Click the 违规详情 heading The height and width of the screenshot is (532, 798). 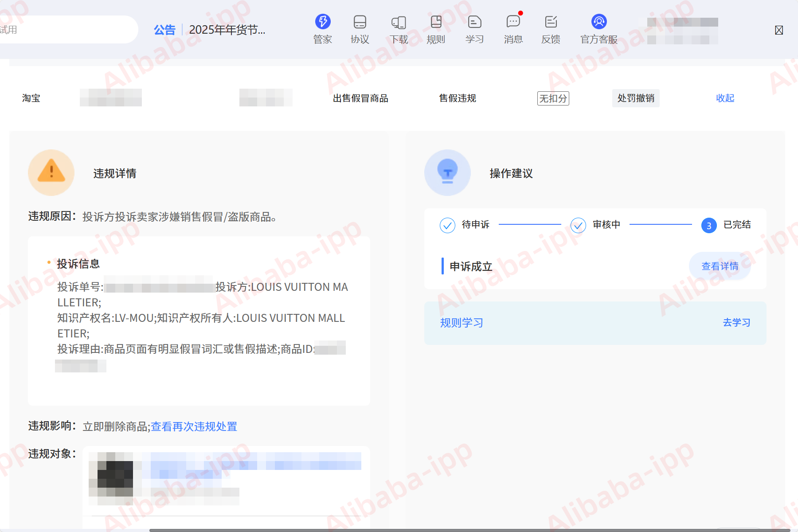[x=115, y=173]
